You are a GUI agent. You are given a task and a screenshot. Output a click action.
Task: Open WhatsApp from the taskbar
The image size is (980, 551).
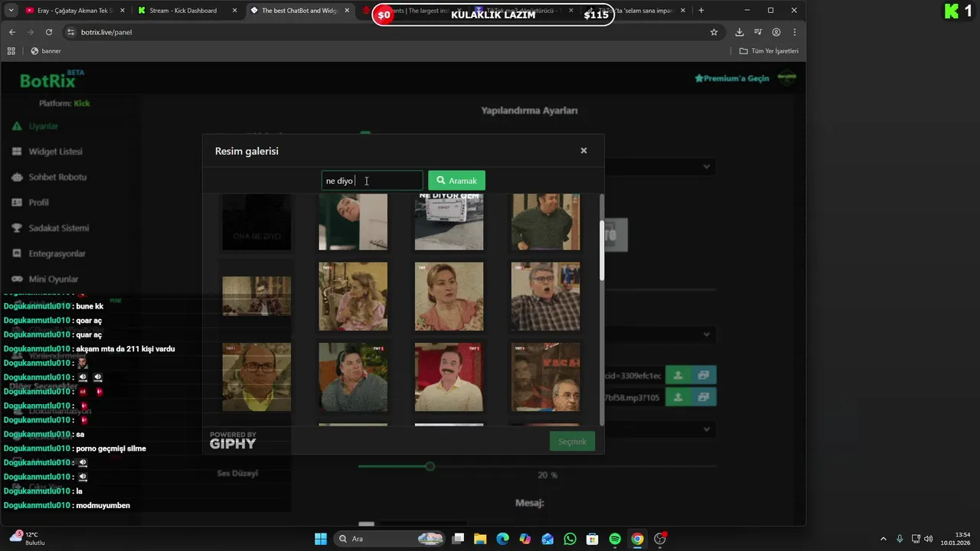click(570, 539)
